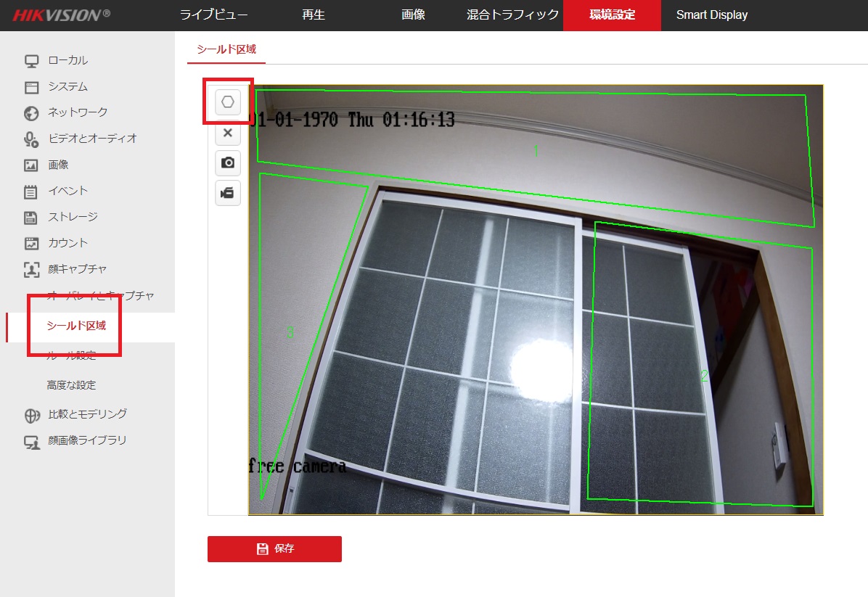This screenshot has width=868, height=597.
Task: Open システム settings in sidebar
Action: (x=68, y=86)
